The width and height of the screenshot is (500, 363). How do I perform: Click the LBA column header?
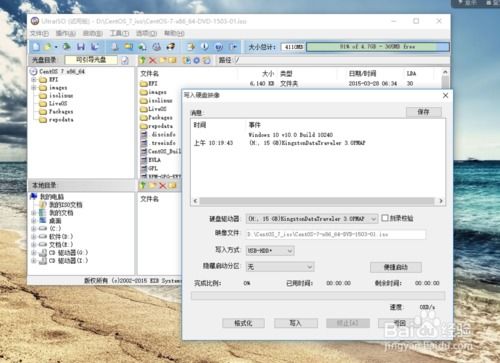[x=411, y=74]
